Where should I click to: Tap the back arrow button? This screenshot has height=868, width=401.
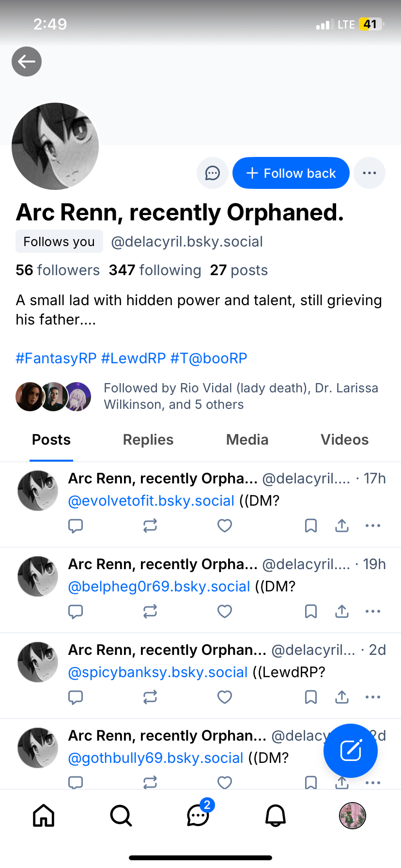[27, 62]
